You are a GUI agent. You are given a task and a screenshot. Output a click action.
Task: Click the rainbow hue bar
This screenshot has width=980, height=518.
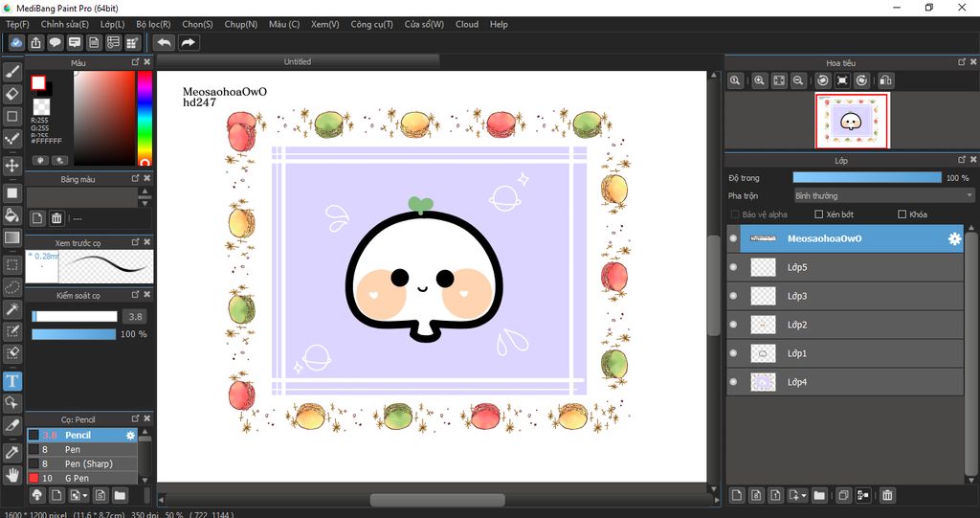(145, 118)
